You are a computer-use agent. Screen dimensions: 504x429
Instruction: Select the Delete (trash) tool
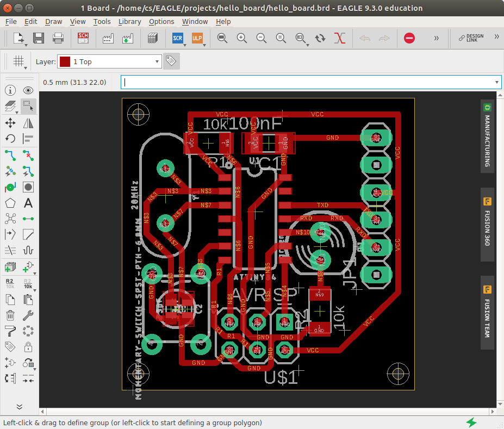[x=10, y=315]
